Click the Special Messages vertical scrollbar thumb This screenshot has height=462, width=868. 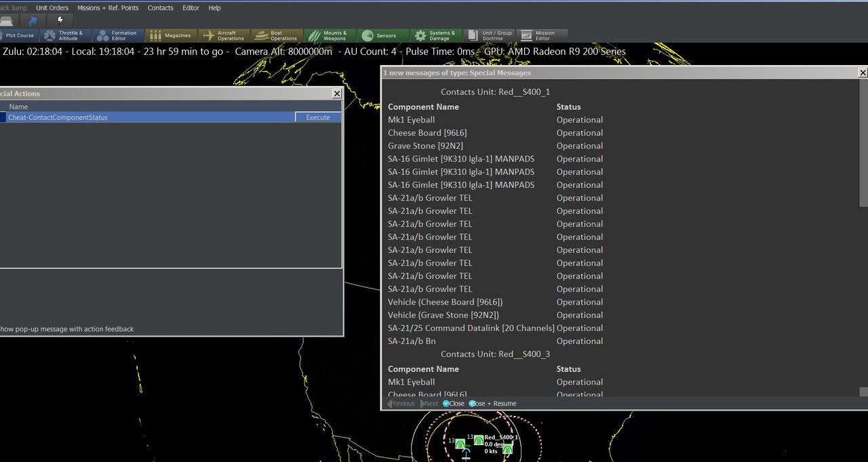(x=863, y=142)
